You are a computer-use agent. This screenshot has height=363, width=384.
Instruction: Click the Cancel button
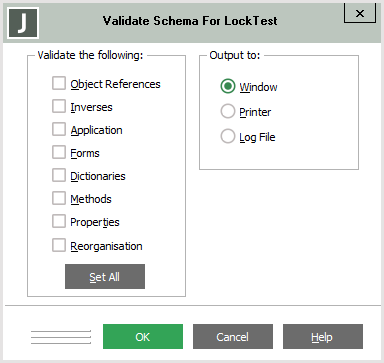click(x=233, y=337)
